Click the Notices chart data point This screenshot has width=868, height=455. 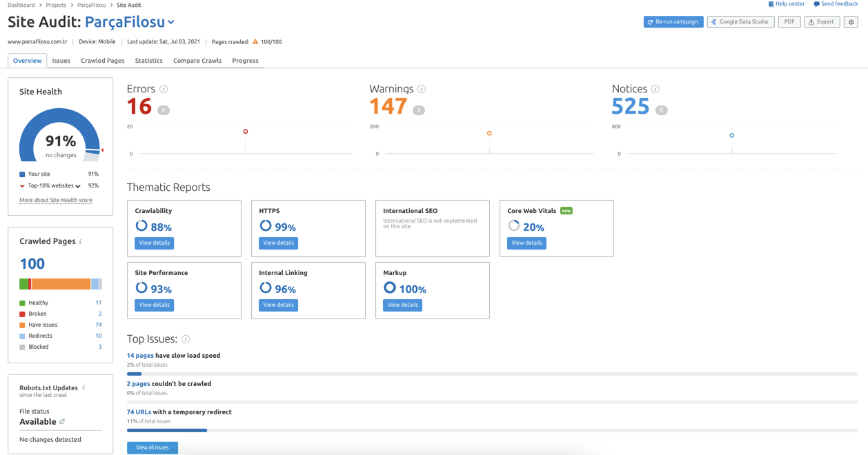coord(732,135)
